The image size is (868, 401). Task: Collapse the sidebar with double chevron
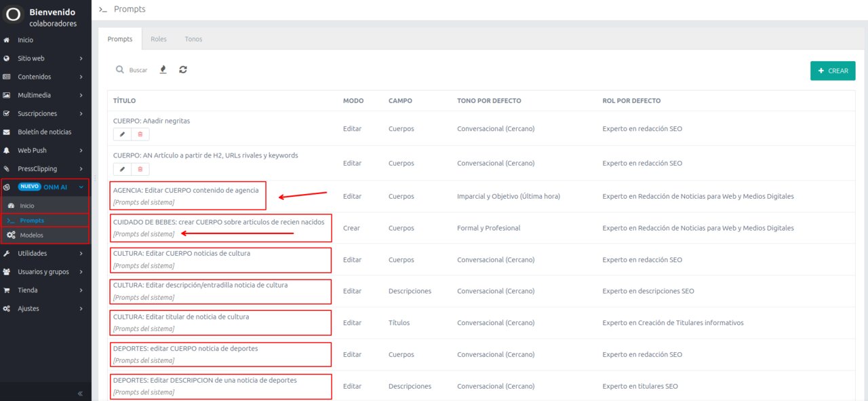80,394
